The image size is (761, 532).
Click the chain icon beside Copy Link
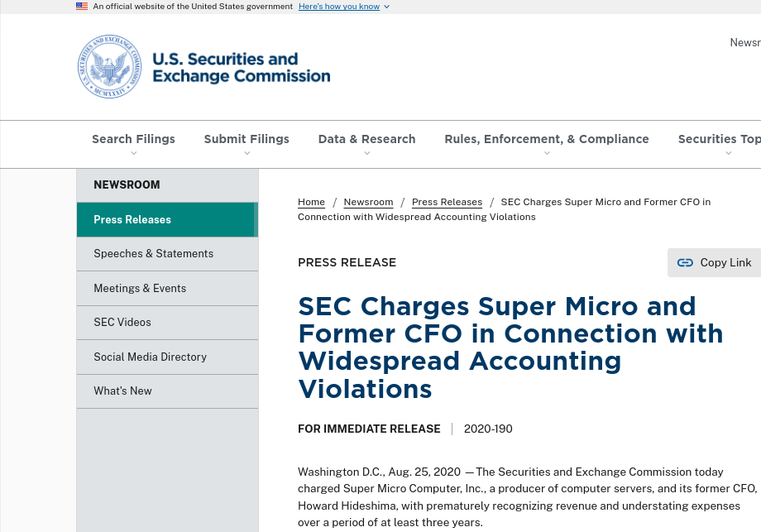pyautogui.click(x=685, y=262)
